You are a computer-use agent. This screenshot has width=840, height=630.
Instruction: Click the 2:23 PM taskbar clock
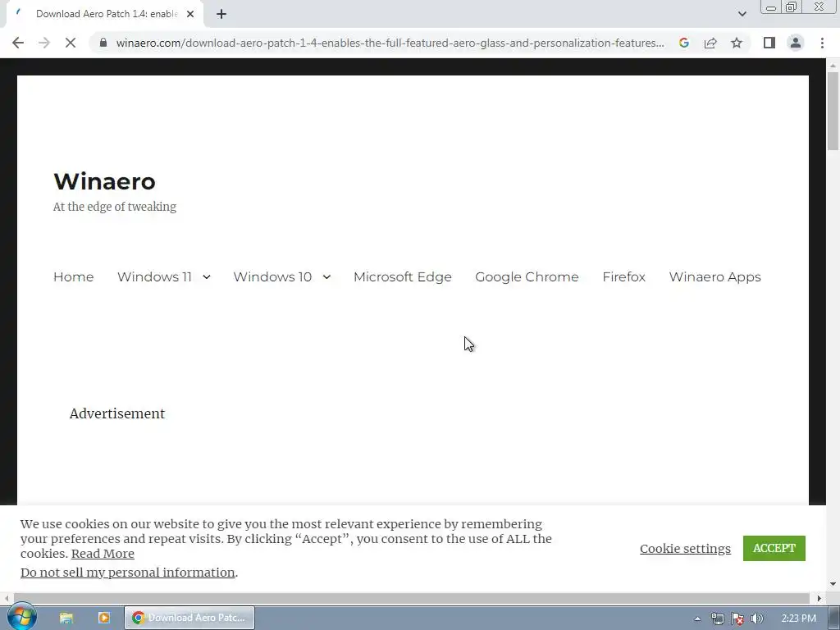[x=798, y=619]
